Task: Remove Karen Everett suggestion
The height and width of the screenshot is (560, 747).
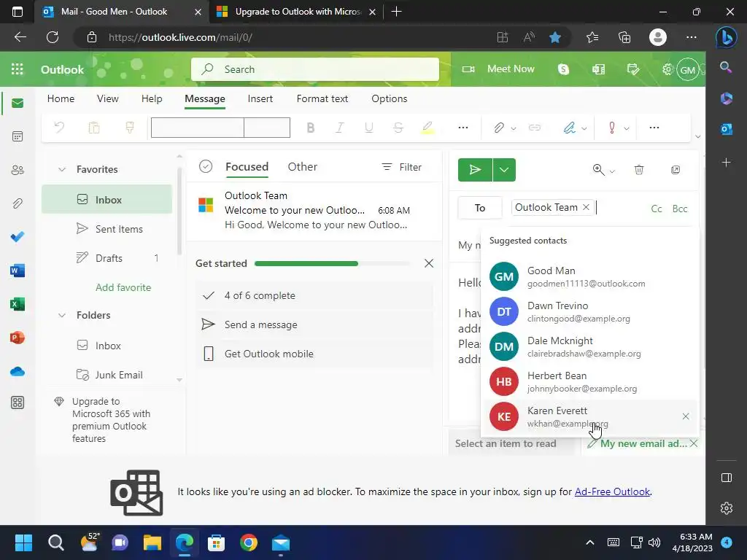Action: [x=686, y=416]
